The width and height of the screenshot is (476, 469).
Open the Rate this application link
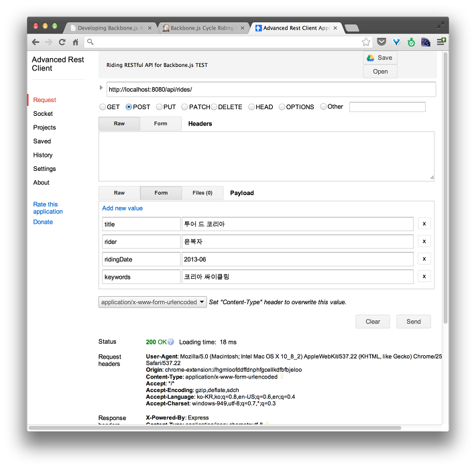point(48,208)
